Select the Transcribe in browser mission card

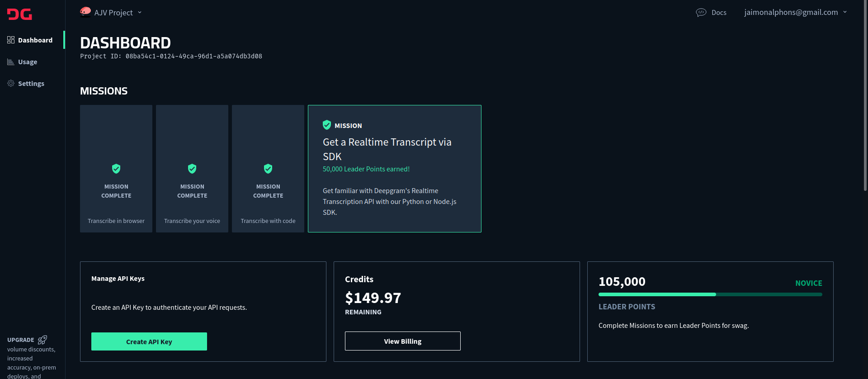[x=116, y=169]
